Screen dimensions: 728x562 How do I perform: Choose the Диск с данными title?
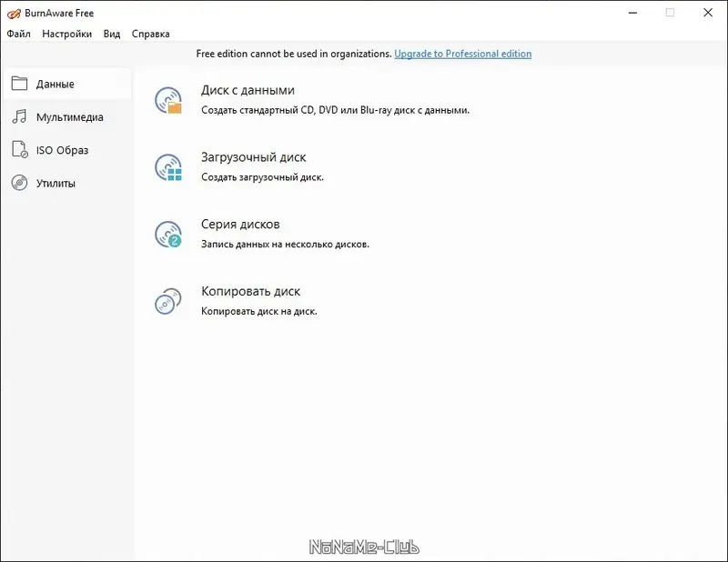[x=248, y=90]
